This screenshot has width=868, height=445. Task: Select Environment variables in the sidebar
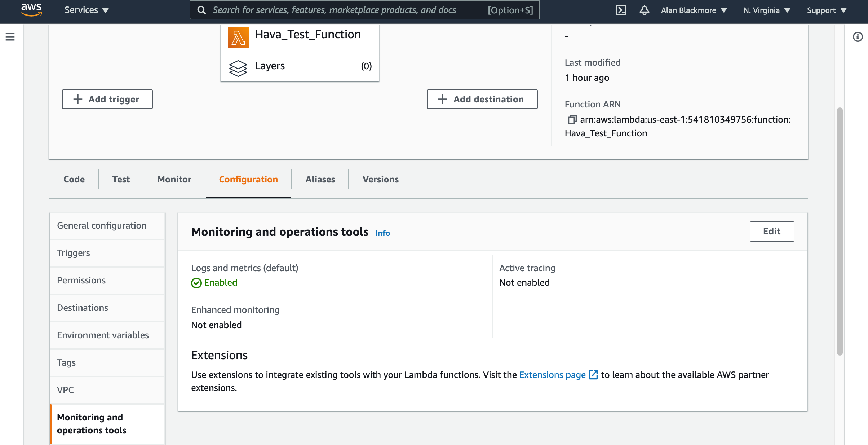pyautogui.click(x=103, y=335)
